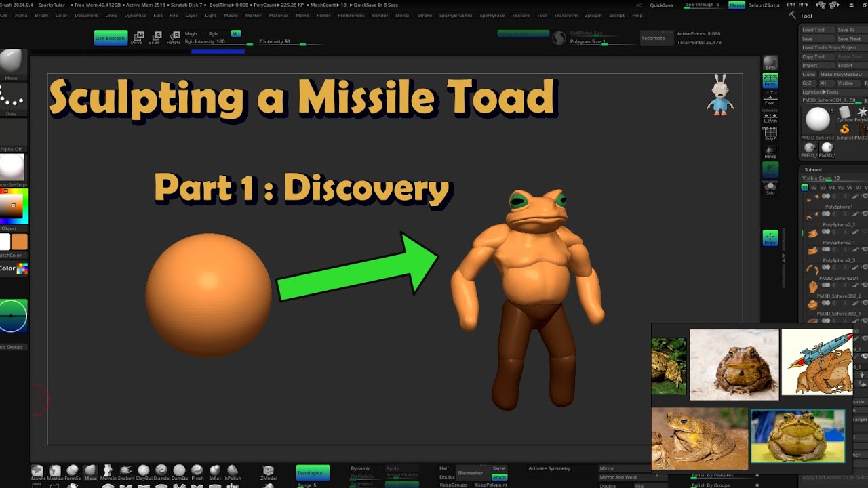Click the Visible Count slider
The height and width of the screenshot is (488, 868).
click(834, 178)
